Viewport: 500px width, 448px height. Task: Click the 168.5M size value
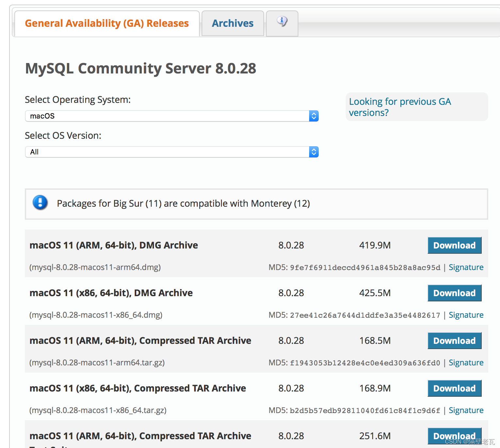tap(375, 341)
